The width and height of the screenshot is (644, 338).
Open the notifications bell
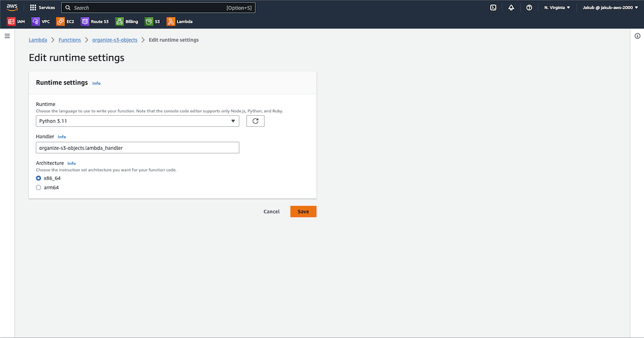click(x=511, y=8)
